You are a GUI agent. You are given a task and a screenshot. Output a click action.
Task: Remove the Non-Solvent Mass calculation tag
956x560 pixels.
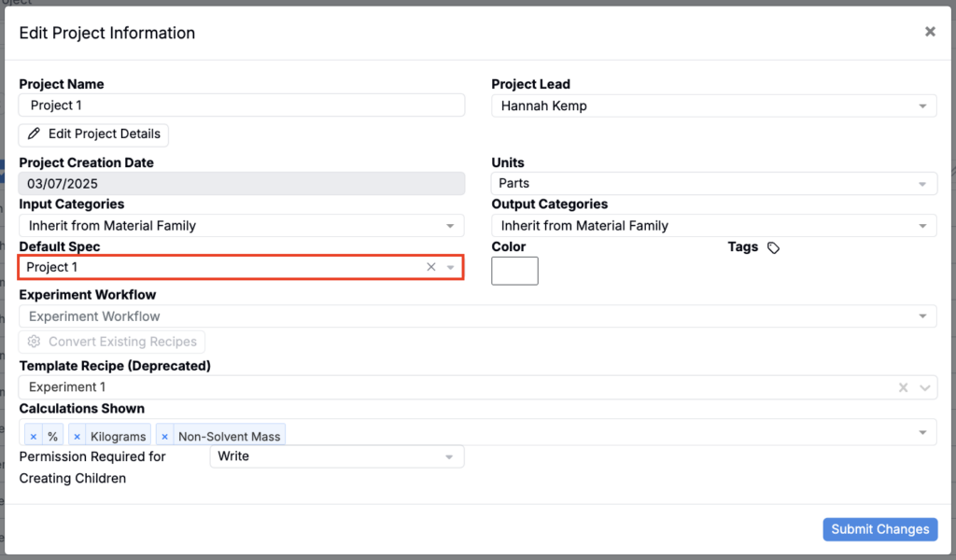tap(165, 436)
